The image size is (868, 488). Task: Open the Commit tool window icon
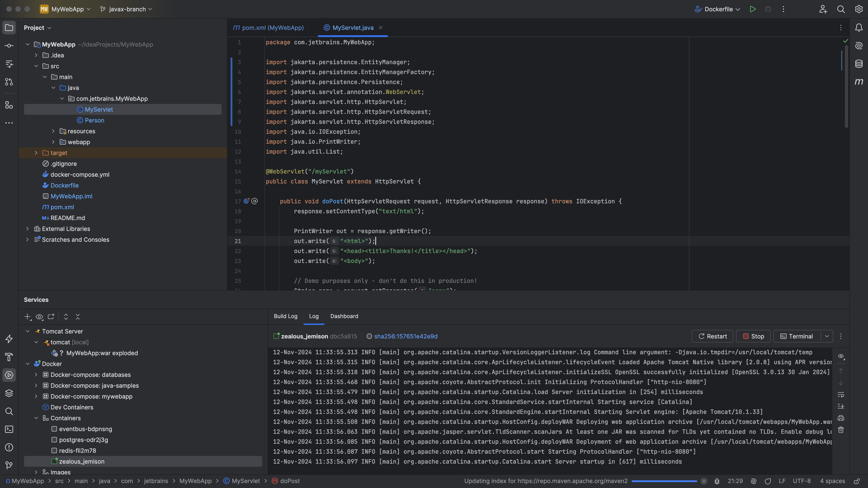click(x=9, y=45)
